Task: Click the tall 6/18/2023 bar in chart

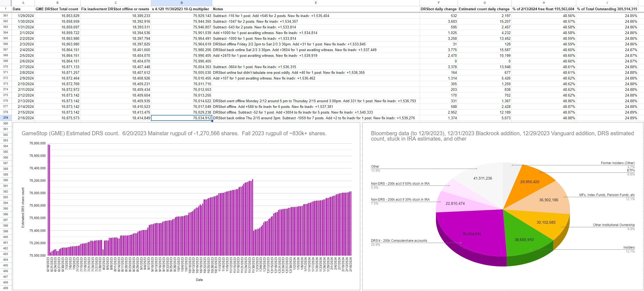Action: pos(49,200)
